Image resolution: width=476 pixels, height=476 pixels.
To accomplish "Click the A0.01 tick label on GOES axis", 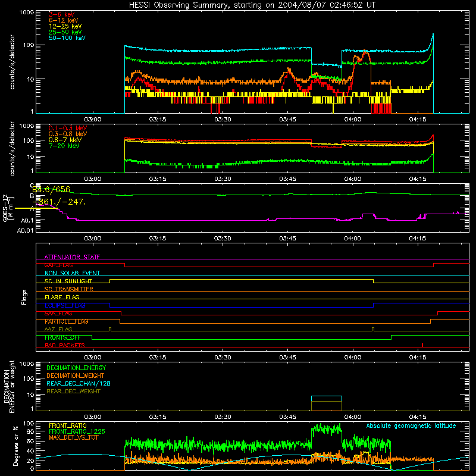I will point(26,230).
